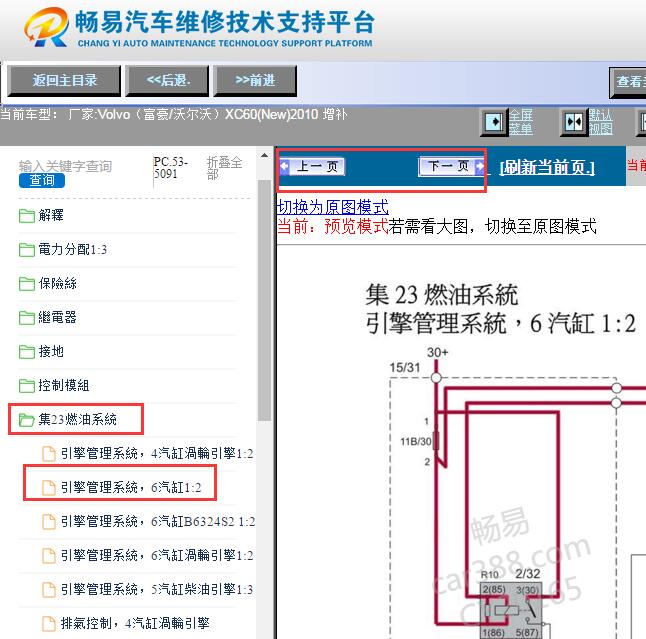Click the 默认视图 text link
Screen dimensions: 646x639
click(600, 122)
